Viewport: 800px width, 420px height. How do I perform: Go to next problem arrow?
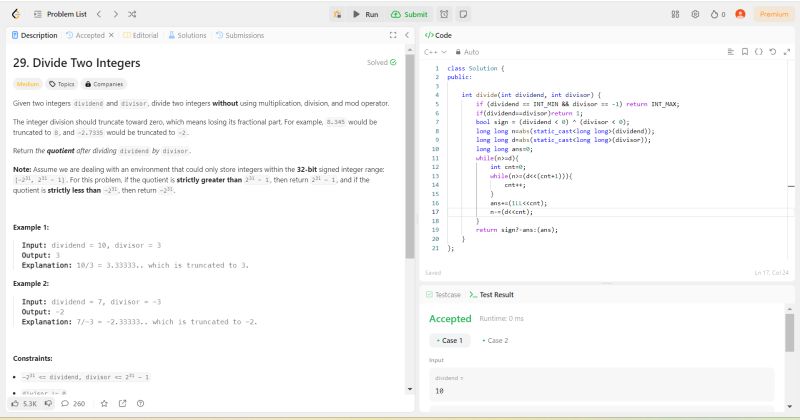115,14
